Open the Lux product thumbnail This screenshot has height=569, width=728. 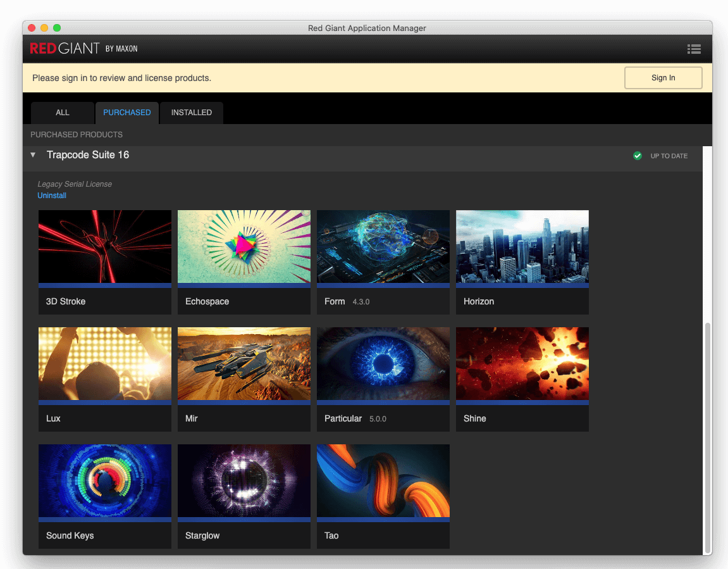[x=105, y=363]
